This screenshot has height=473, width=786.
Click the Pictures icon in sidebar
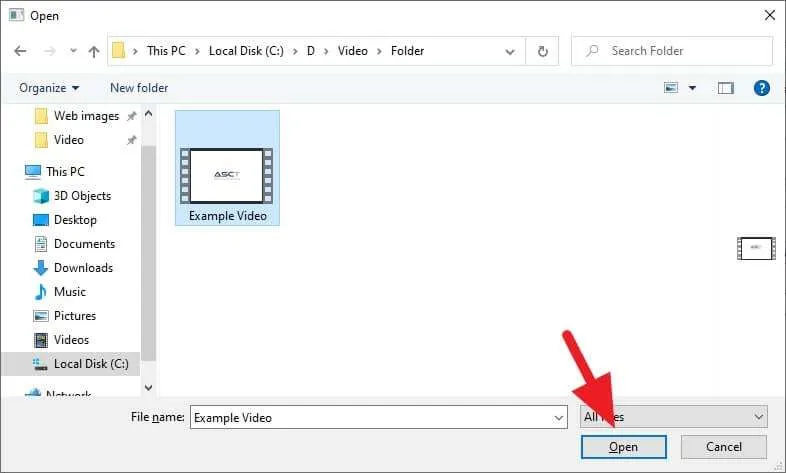41,316
